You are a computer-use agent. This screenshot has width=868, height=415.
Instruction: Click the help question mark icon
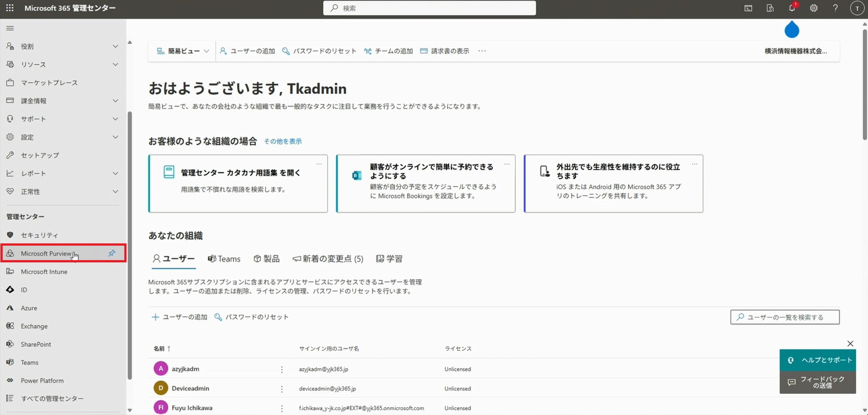click(x=835, y=8)
